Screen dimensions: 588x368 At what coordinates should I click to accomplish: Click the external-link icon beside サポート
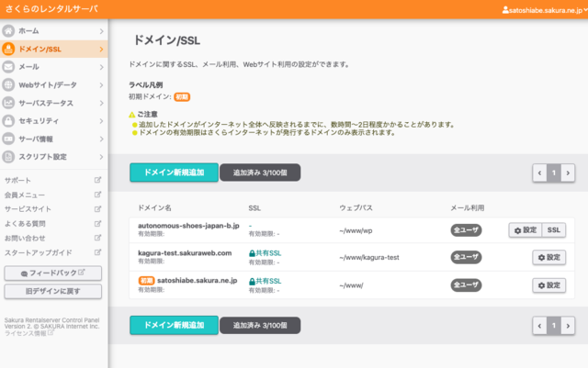pyautogui.click(x=97, y=180)
